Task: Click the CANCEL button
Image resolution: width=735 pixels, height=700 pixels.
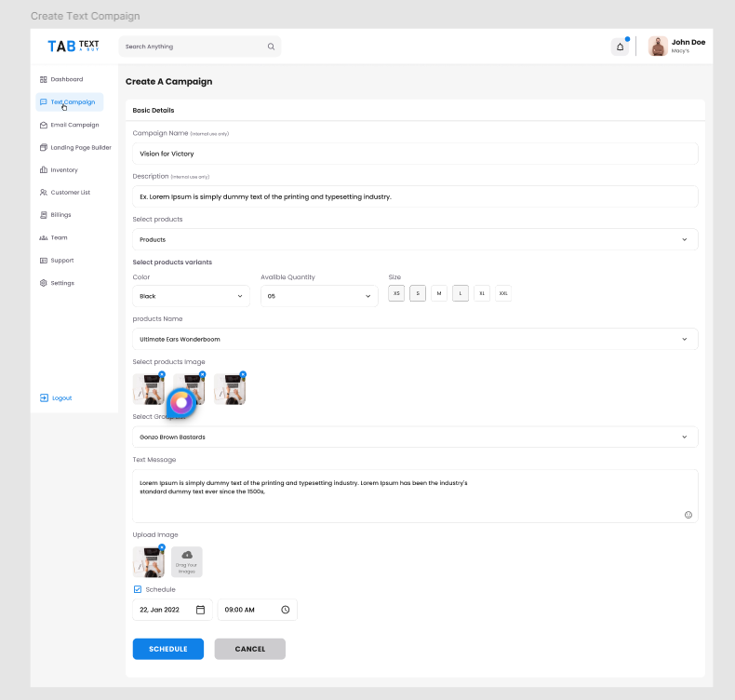Action: click(x=250, y=649)
